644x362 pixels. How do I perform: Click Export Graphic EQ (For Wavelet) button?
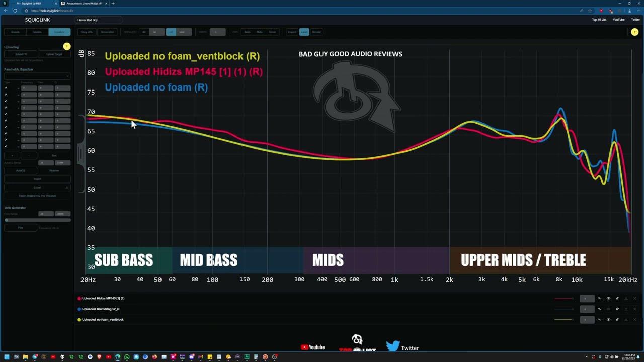(x=37, y=196)
